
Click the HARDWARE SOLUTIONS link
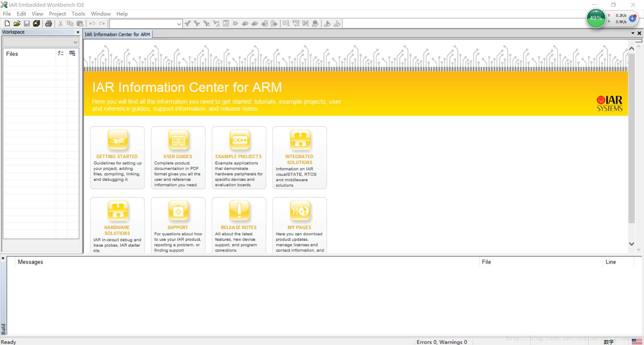(117, 230)
